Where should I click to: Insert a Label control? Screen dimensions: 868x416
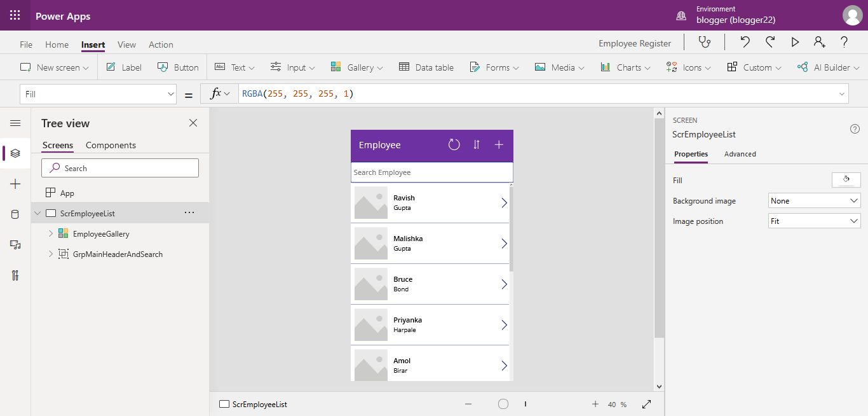(x=124, y=67)
